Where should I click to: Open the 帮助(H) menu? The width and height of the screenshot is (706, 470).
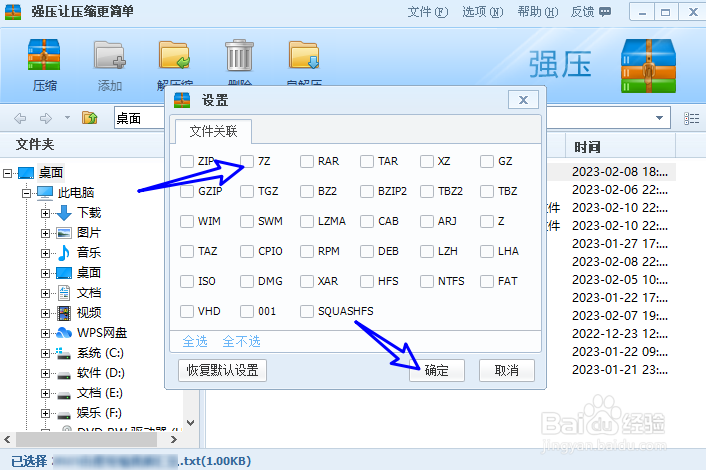[x=537, y=12]
